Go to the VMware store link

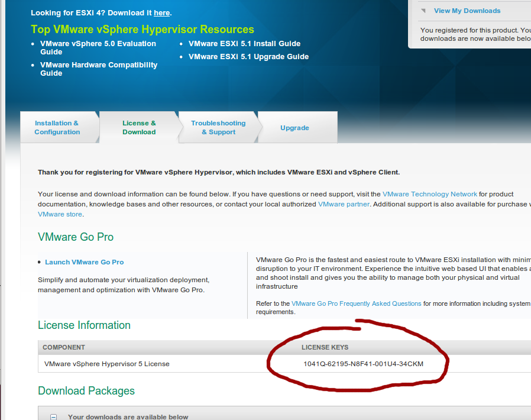coord(60,214)
